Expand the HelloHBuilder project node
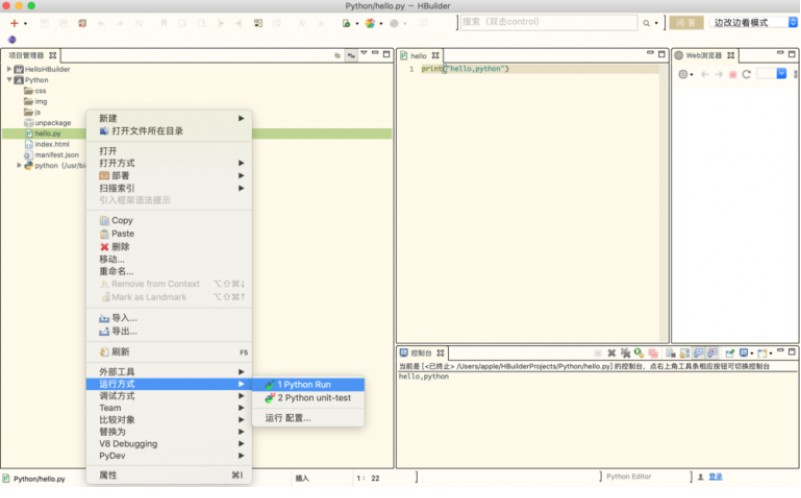 [9, 69]
